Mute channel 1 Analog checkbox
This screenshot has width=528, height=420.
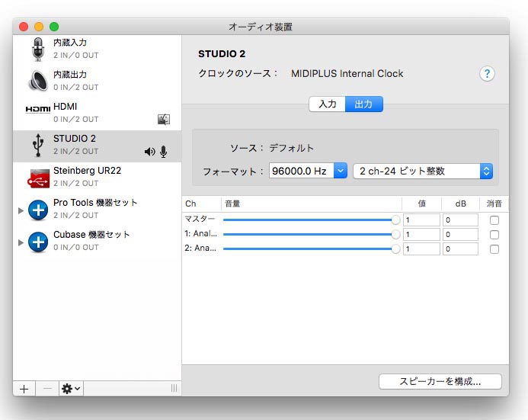coord(494,235)
